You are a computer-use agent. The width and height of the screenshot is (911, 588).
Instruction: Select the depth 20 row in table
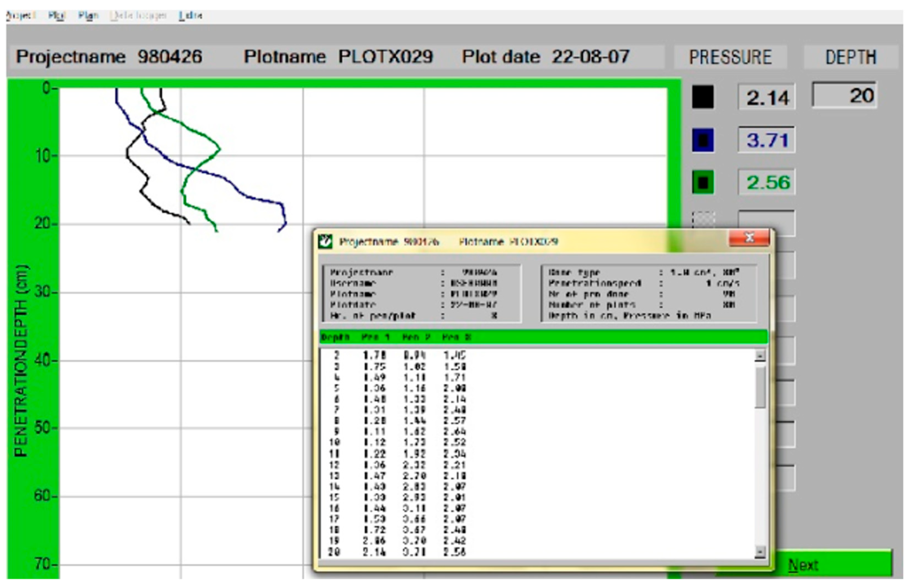point(397,552)
